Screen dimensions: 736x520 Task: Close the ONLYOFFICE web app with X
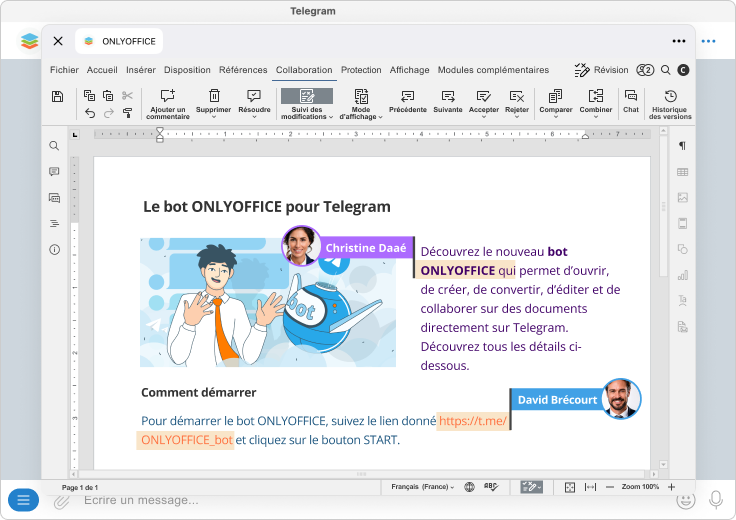pyautogui.click(x=58, y=41)
